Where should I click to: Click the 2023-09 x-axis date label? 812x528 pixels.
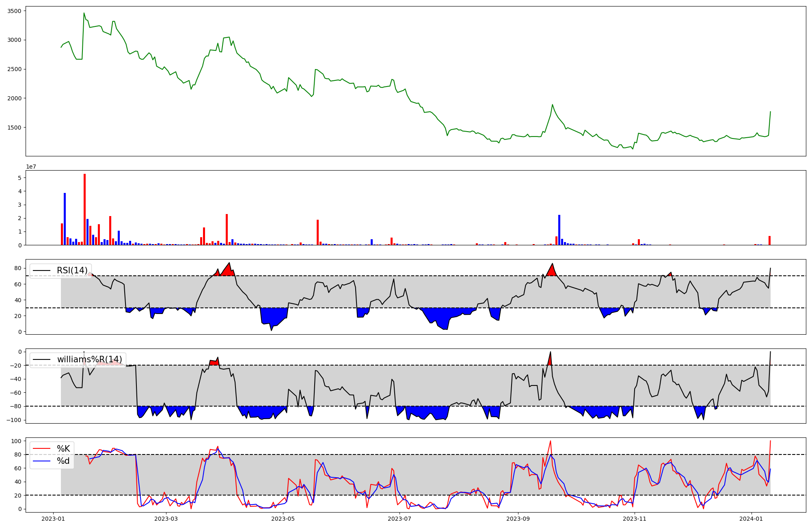coord(518,519)
